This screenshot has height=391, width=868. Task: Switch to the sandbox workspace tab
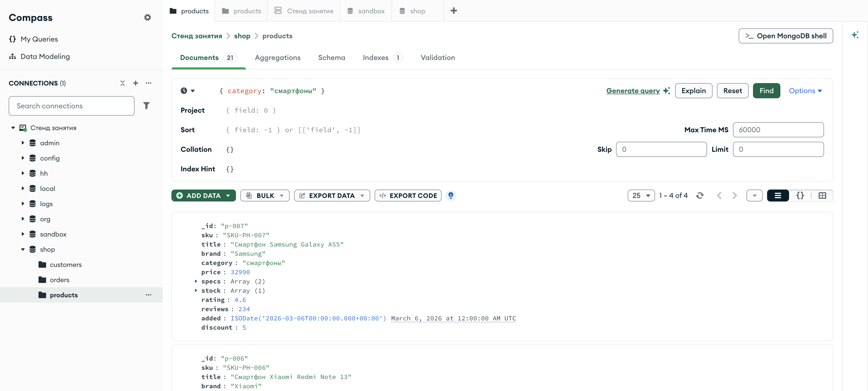click(x=366, y=11)
